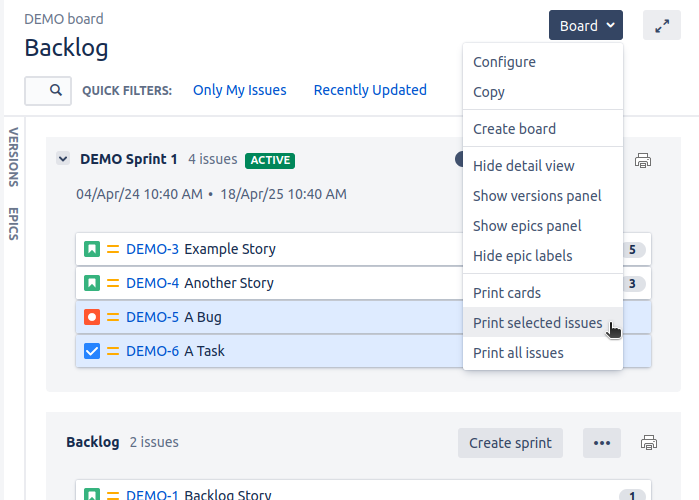
Task: Choose Print selected issues from menu
Action: tap(537, 323)
